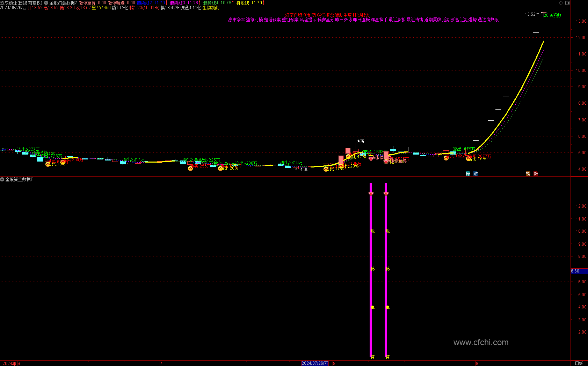The height and width of the screenshot is (366, 588).
Task: Click the 涨停精选: 0.00 indicator value
Action: point(121,3)
